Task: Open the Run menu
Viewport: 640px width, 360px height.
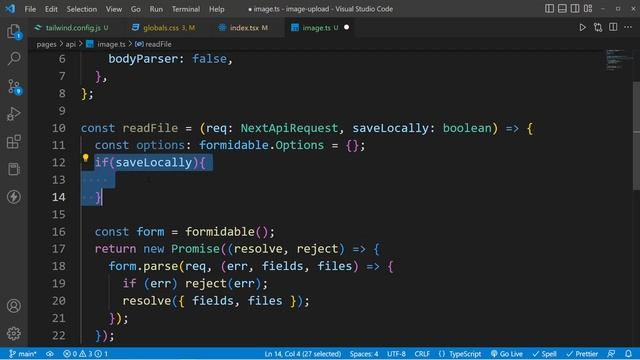Action: pos(156,9)
